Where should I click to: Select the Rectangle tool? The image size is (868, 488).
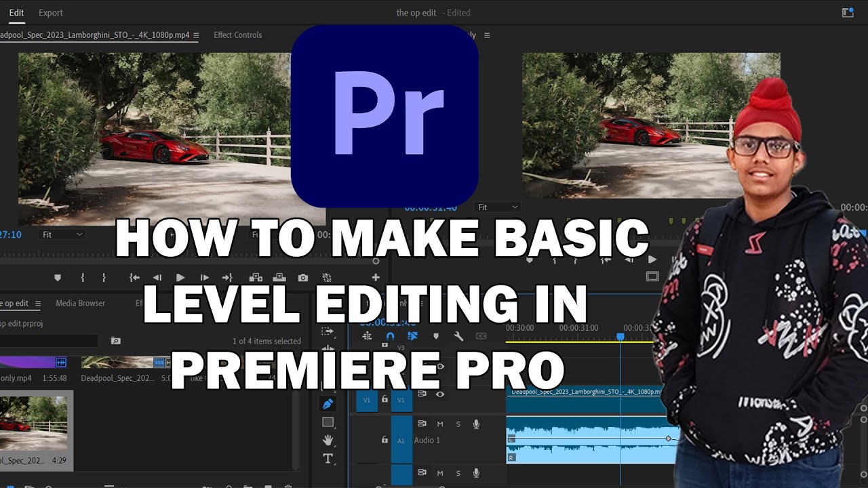[x=328, y=422]
